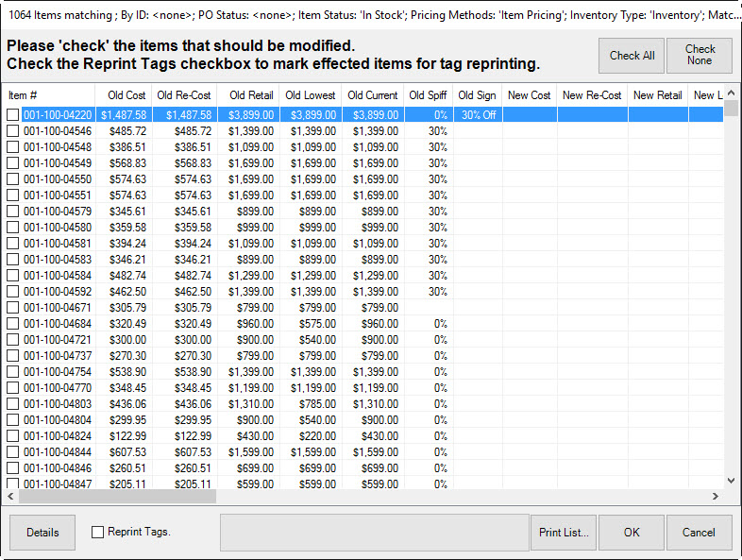Mark item 001-100-04844 checkbox
Screen dimensions: 742x560
[x=13, y=452]
